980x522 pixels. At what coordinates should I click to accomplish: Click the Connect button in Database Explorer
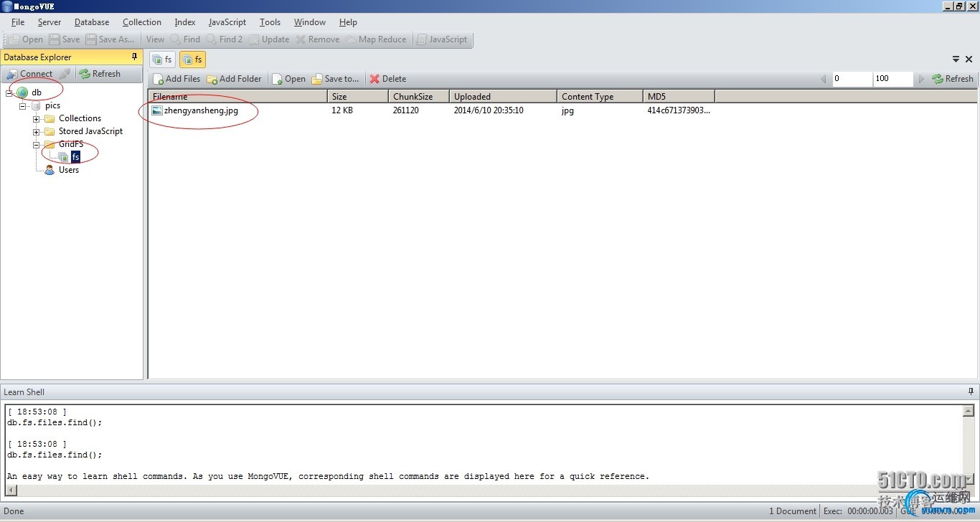coord(29,74)
